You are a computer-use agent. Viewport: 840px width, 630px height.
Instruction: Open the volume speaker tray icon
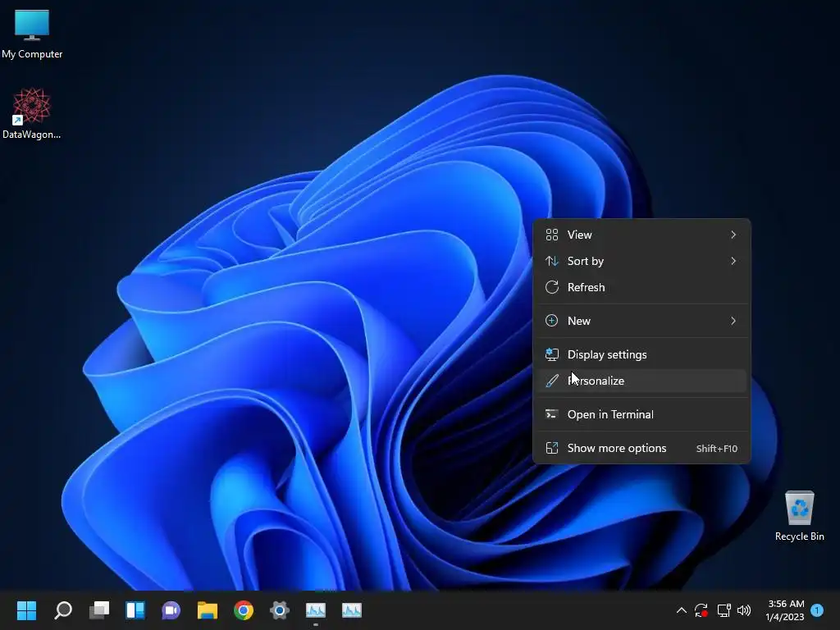(744, 610)
